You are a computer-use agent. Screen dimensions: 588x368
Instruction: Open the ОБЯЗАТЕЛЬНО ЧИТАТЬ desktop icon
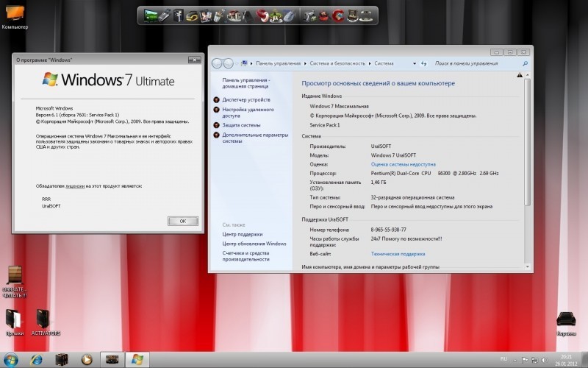point(15,282)
